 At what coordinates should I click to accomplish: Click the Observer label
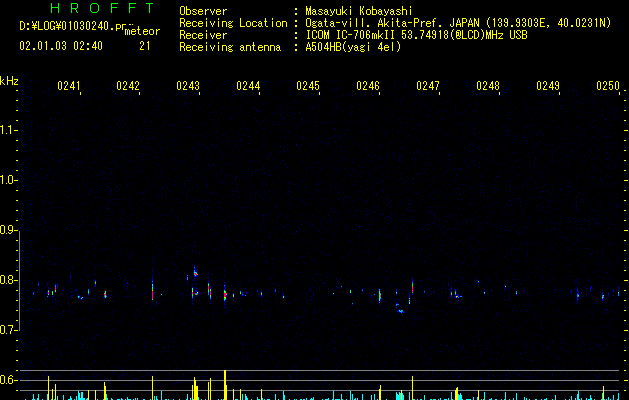tap(203, 11)
